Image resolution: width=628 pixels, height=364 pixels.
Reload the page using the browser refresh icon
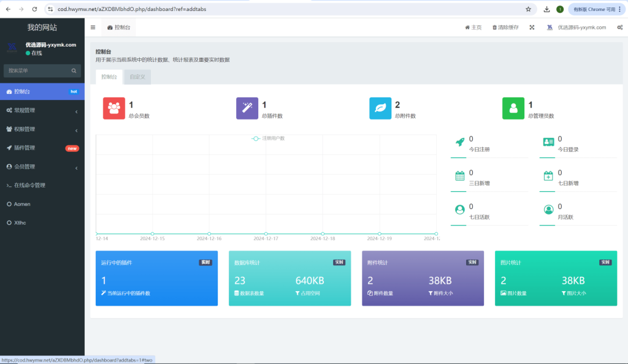pyautogui.click(x=34, y=9)
